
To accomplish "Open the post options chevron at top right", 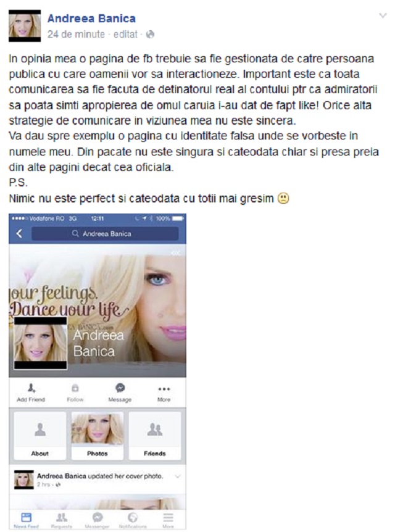I will pos(383,15).
